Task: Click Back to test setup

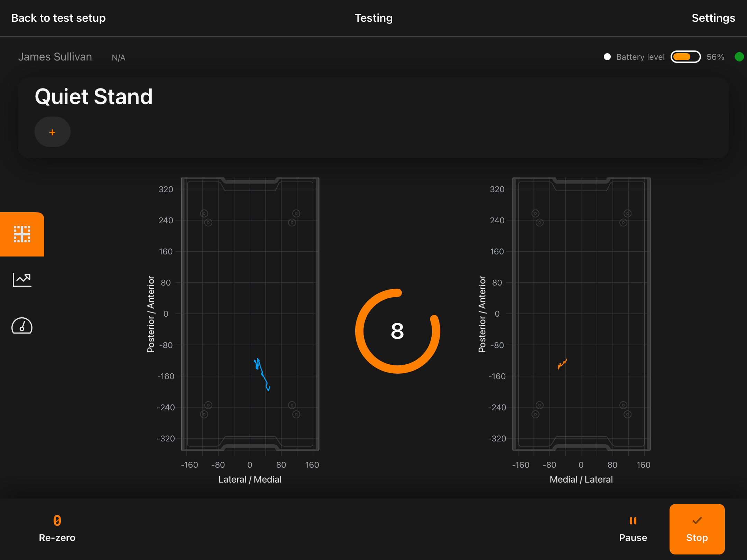Action: [x=58, y=18]
